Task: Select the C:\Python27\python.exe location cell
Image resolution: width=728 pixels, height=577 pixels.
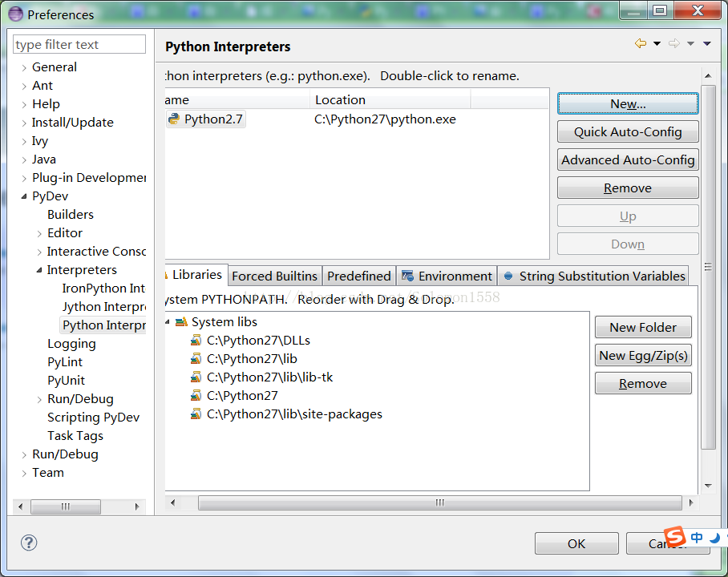Action: [385, 119]
